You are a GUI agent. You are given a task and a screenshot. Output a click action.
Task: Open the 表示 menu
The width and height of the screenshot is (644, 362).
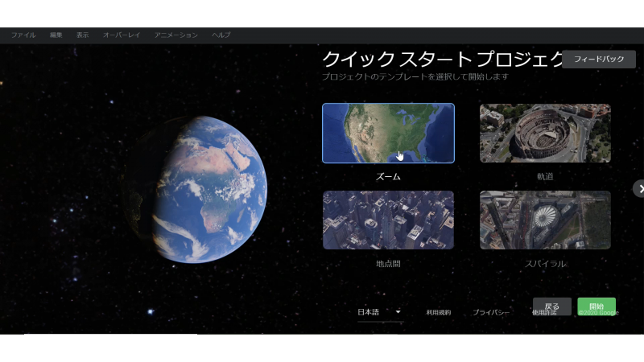click(82, 35)
